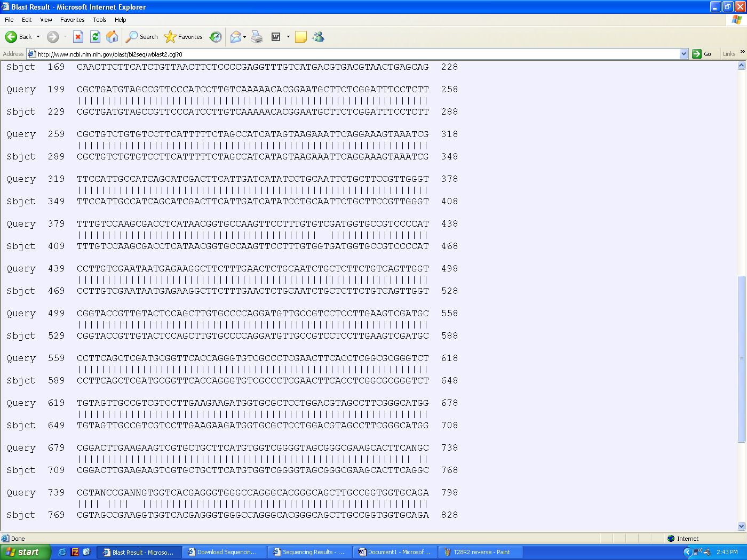Go to the Home page

(x=112, y=37)
